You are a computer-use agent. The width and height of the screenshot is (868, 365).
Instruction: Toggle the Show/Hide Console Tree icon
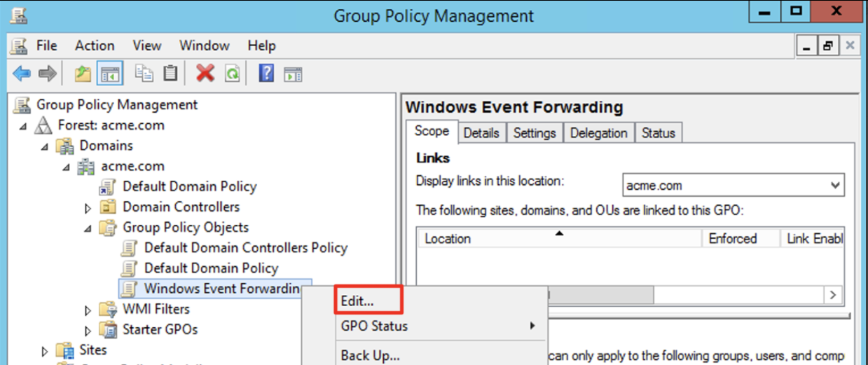pyautogui.click(x=109, y=73)
